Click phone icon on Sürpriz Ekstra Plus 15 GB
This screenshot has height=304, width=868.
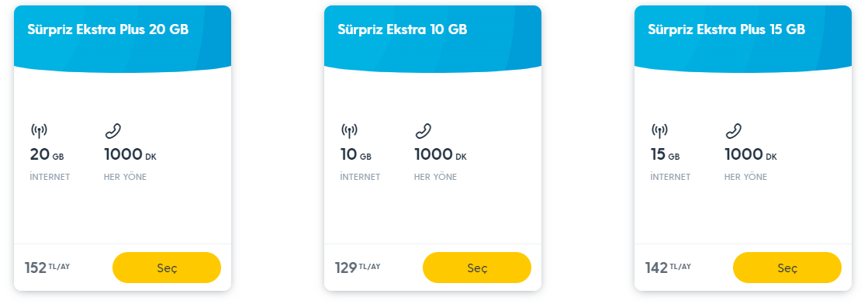pyautogui.click(x=734, y=131)
